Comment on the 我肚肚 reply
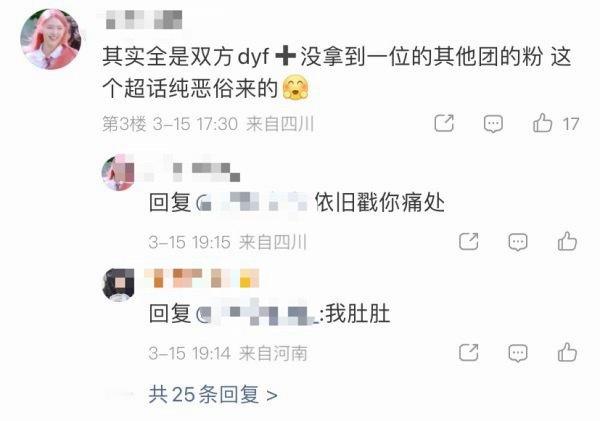Image resolution: width=600 pixels, height=421 pixels. 518,353
